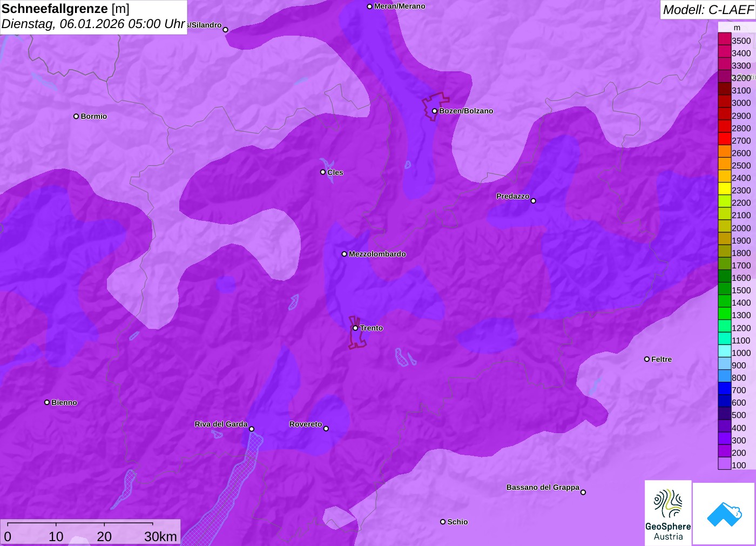Pick the Riva del Garda marker dot
The image size is (756, 546).
(252, 429)
